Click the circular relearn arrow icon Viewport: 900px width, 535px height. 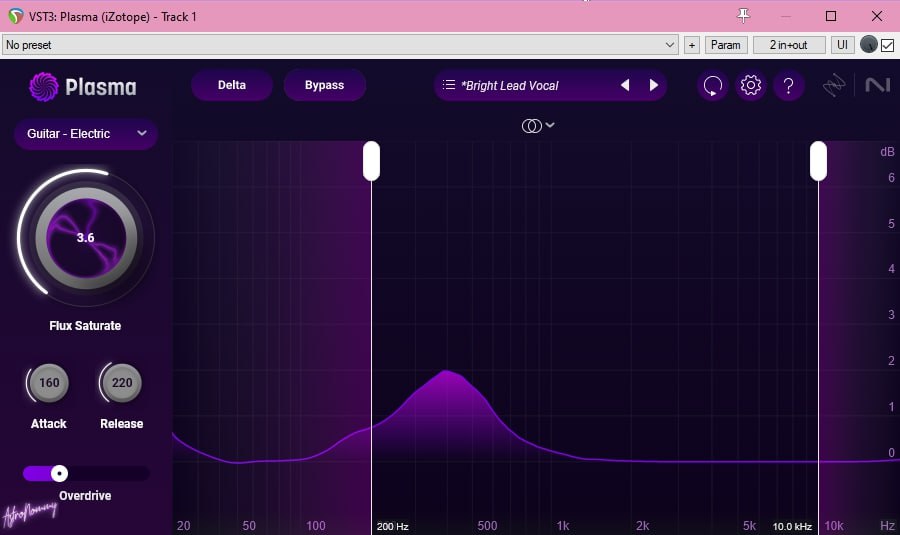coord(712,86)
